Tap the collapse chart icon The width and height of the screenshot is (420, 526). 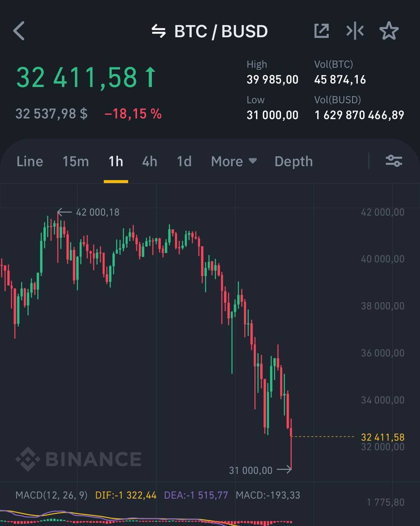355,31
